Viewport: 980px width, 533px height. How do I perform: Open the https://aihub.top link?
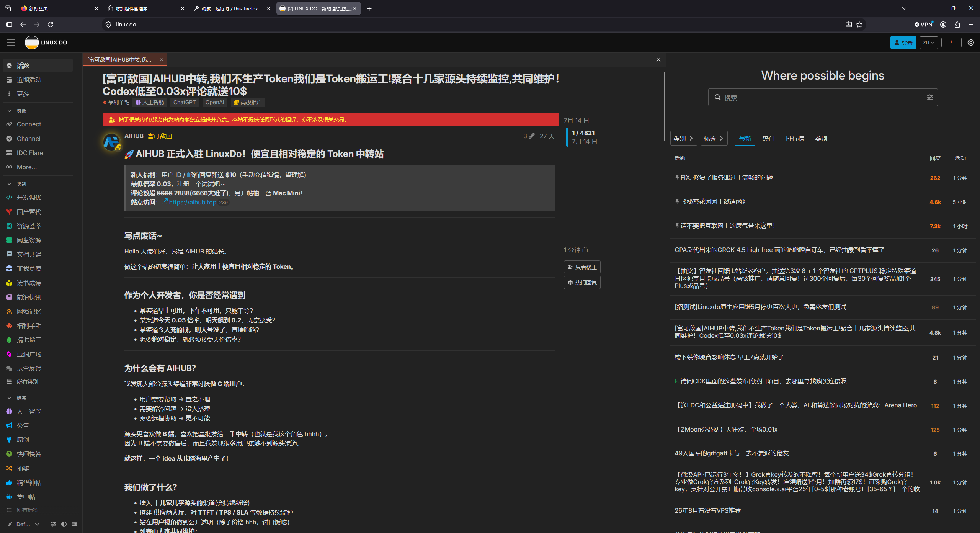[193, 202]
